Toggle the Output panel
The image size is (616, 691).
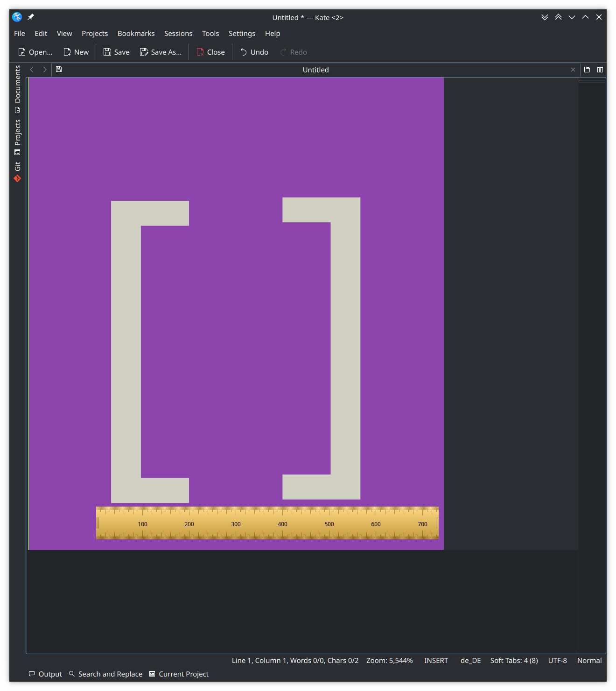45,674
